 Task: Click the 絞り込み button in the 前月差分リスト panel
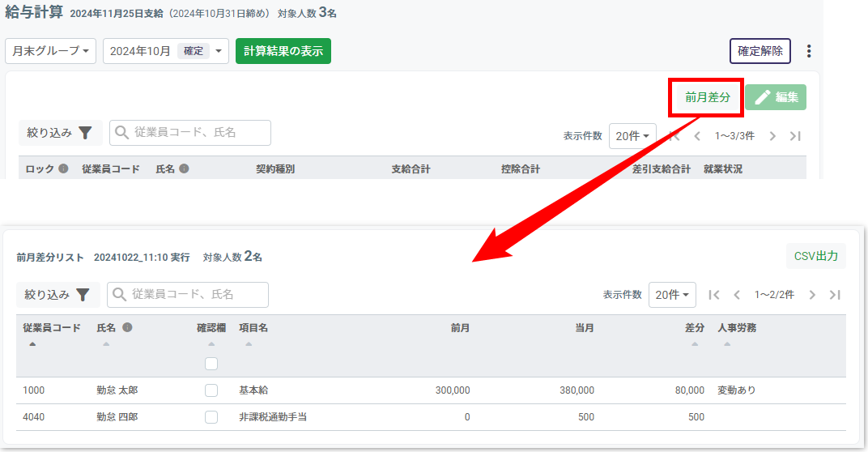coord(58,295)
